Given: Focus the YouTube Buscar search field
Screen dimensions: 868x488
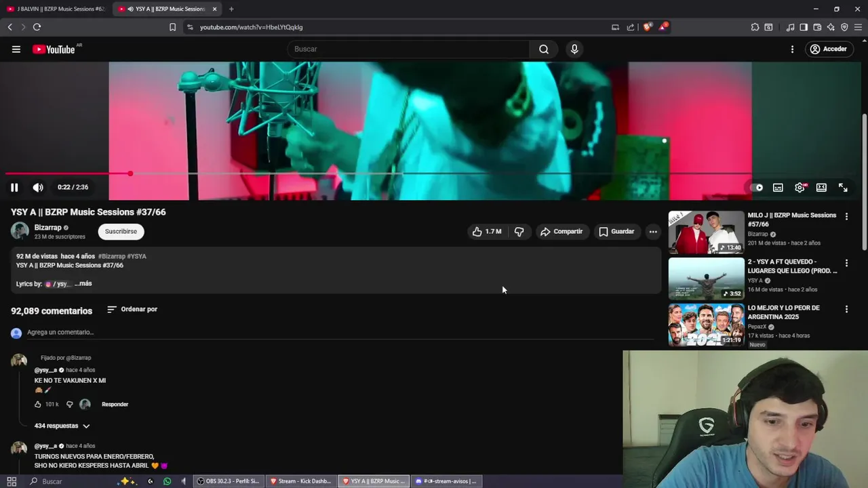Looking at the screenshot, I should pyautogui.click(x=410, y=49).
